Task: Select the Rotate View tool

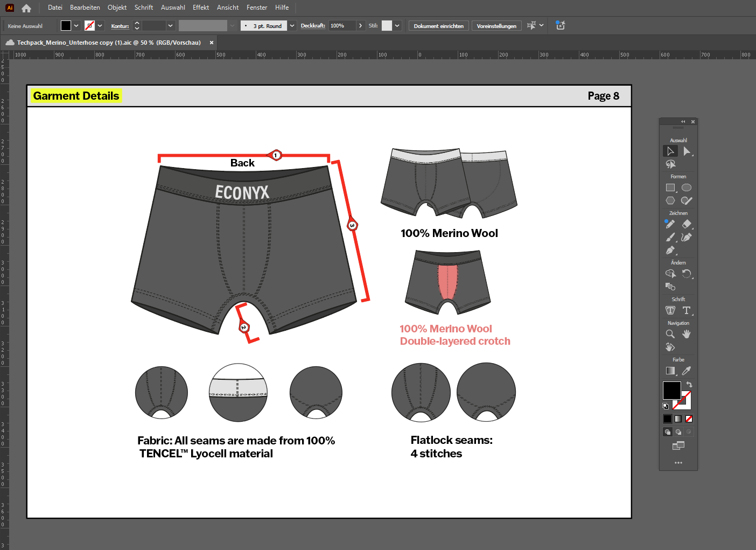Action: click(670, 347)
